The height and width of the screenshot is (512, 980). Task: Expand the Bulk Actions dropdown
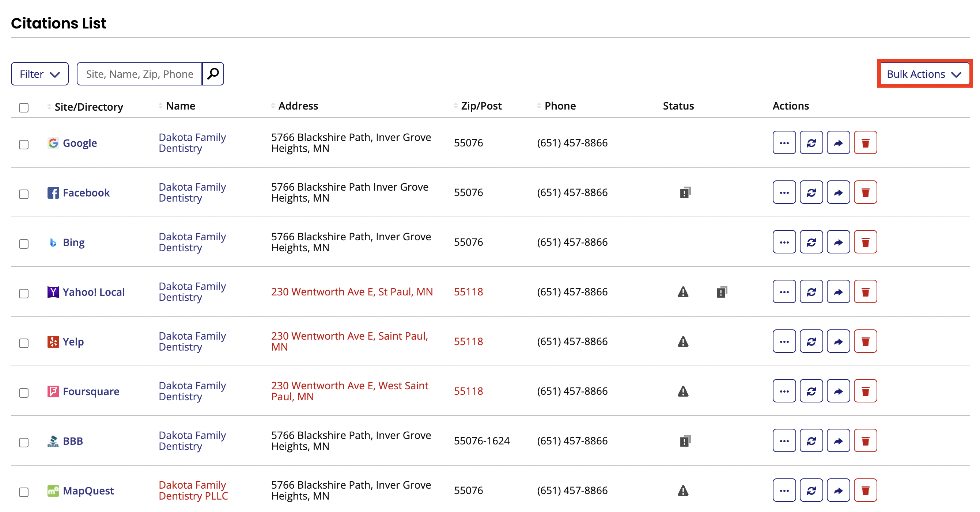(924, 74)
